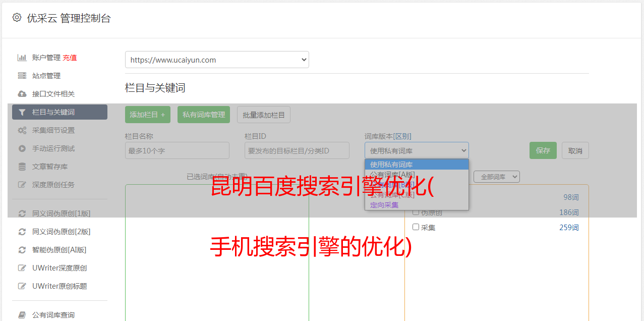Click the 取消 button

click(x=575, y=150)
